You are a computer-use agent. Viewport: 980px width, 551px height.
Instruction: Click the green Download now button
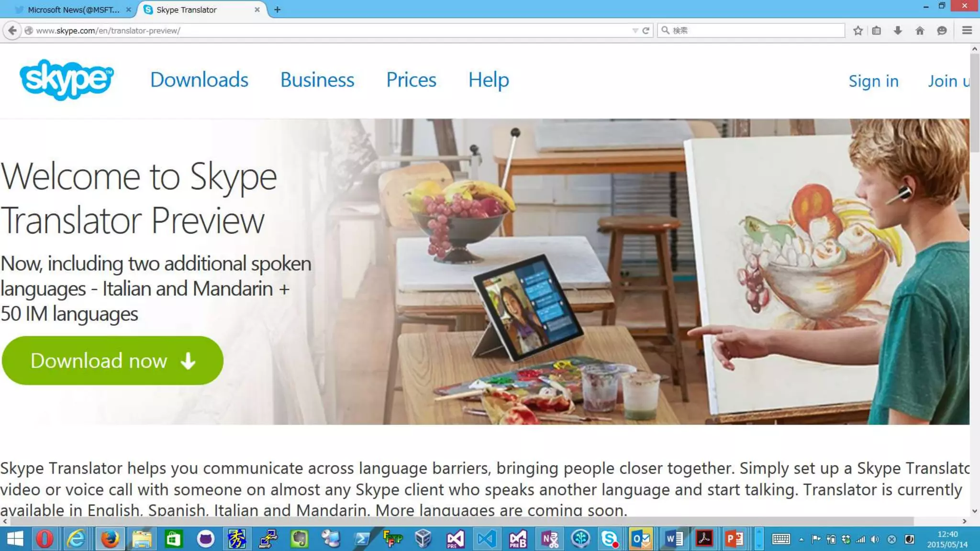point(112,360)
